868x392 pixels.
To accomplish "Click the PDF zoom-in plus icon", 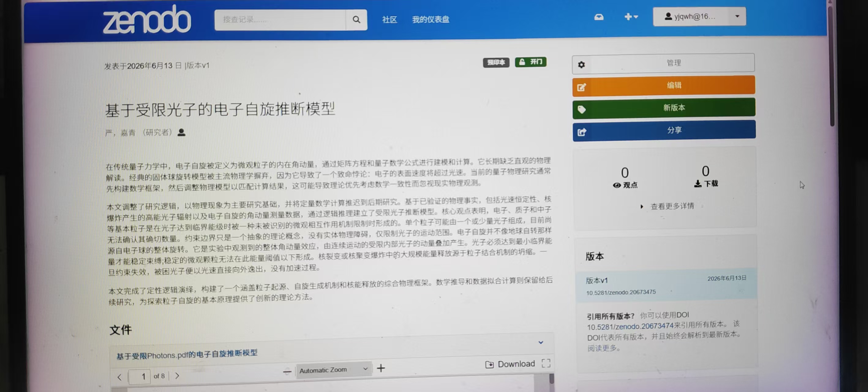I will click(381, 368).
